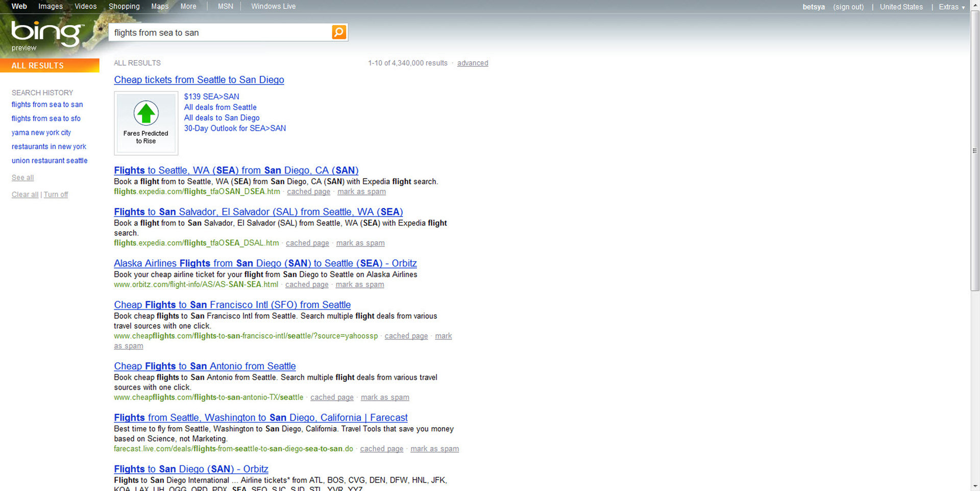
Task: Click the orange search magnifier button
Action: [x=339, y=32]
